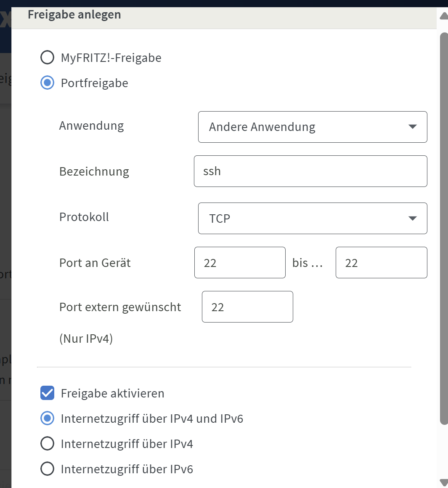Select the MyFRITZ!-Freigabe radio option
This screenshot has height=488, width=448.
47,58
